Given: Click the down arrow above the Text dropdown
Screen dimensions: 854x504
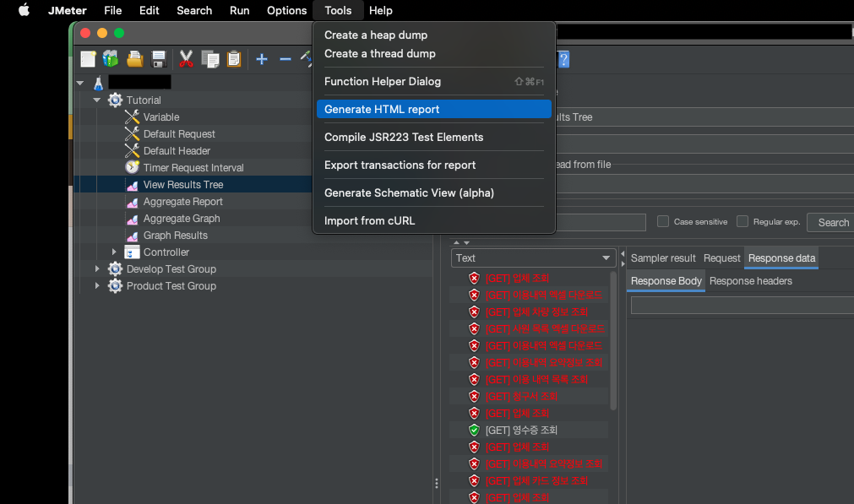Looking at the screenshot, I should (466, 243).
